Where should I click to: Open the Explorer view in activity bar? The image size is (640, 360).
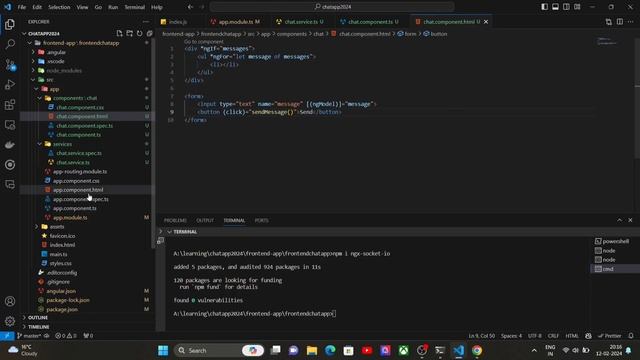(10, 24)
